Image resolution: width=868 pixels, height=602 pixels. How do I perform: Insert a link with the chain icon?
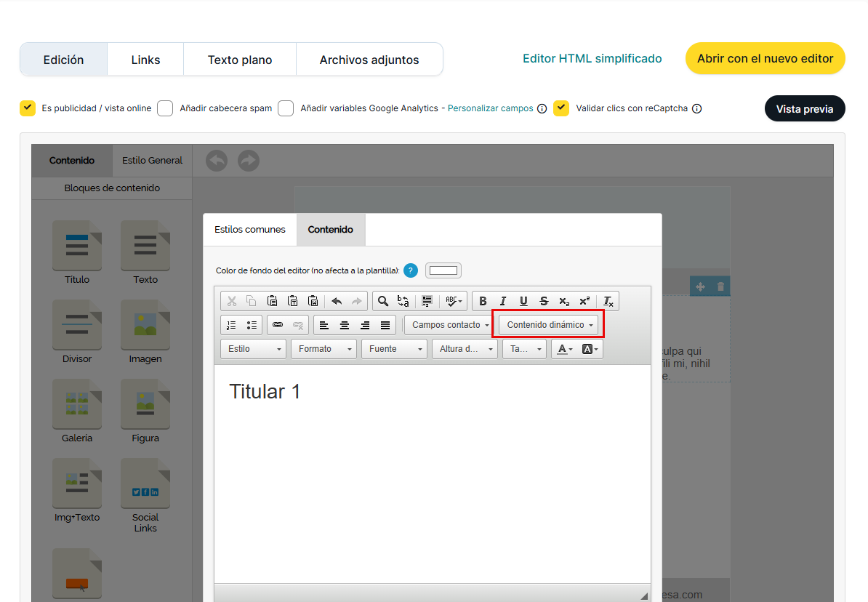coord(278,325)
